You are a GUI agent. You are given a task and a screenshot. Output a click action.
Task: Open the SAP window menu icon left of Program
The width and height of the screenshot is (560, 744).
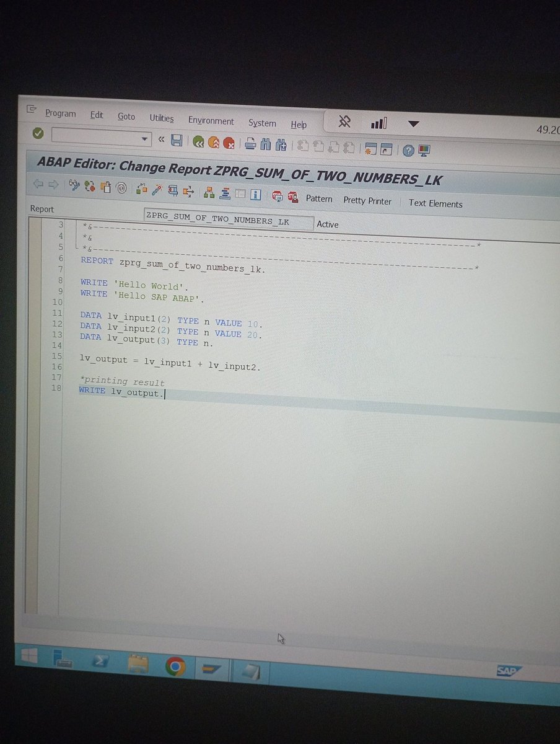click(32, 110)
